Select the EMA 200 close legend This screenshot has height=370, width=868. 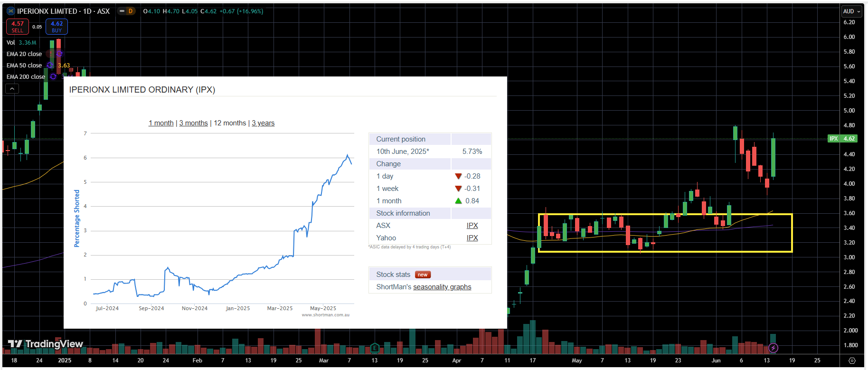(x=26, y=77)
